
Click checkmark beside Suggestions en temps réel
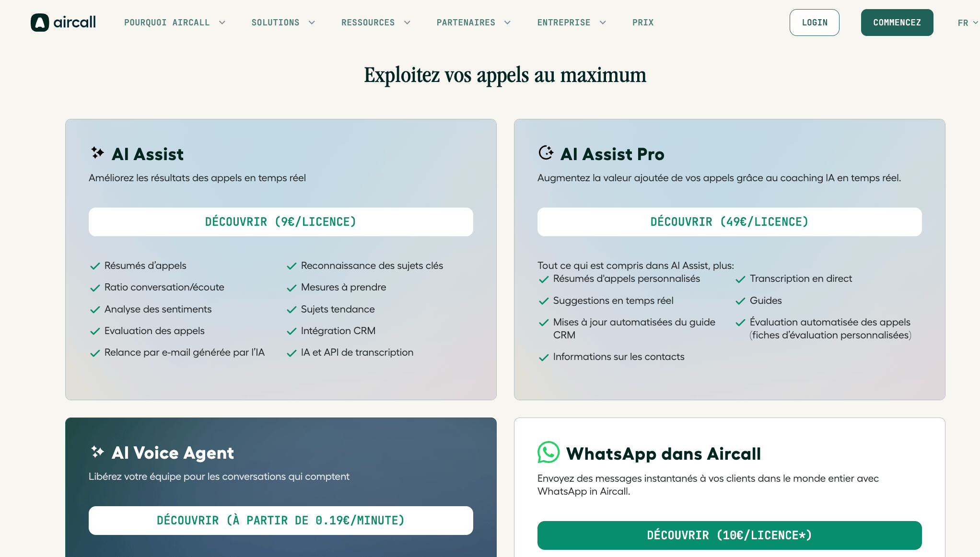(x=544, y=301)
